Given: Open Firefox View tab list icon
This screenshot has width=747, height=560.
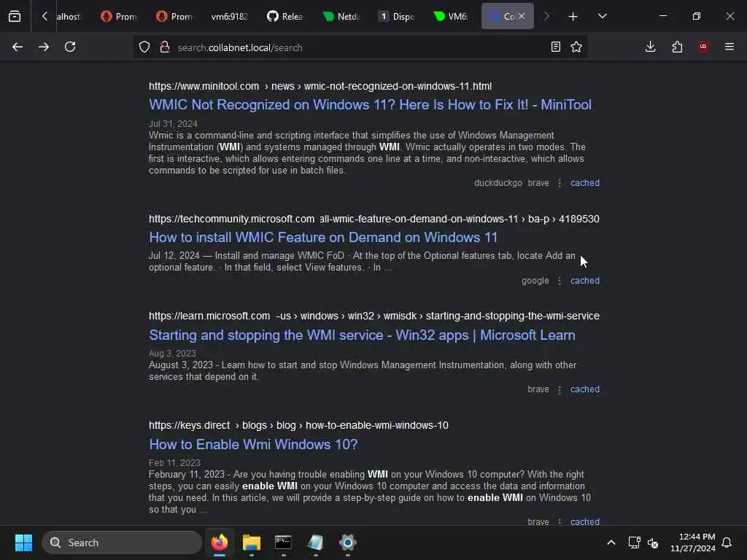Looking at the screenshot, I should click(15, 16).
